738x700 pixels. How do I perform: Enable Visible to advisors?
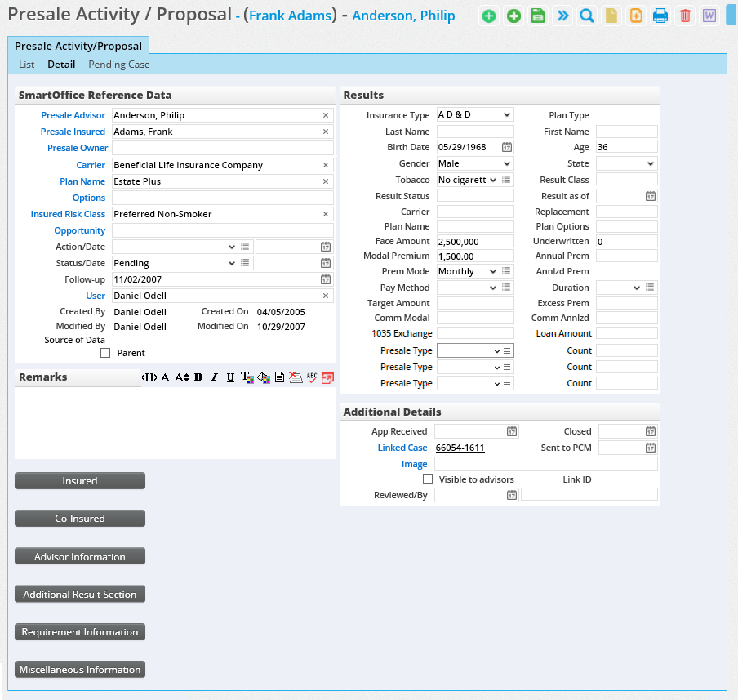[428, 479]
